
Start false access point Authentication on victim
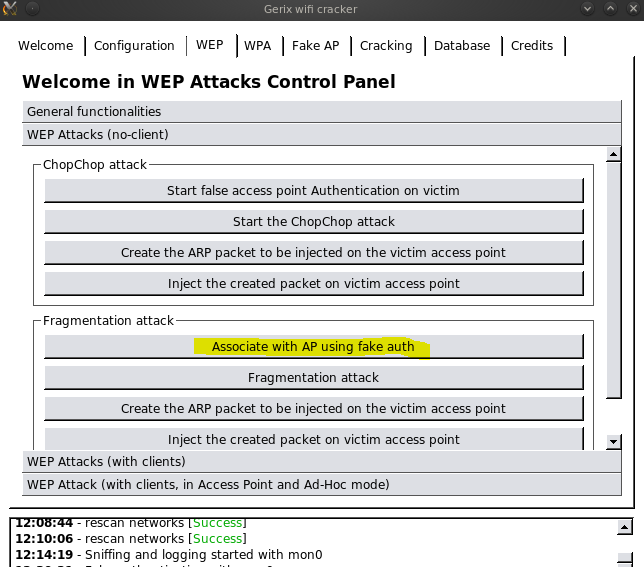point(313,191)
